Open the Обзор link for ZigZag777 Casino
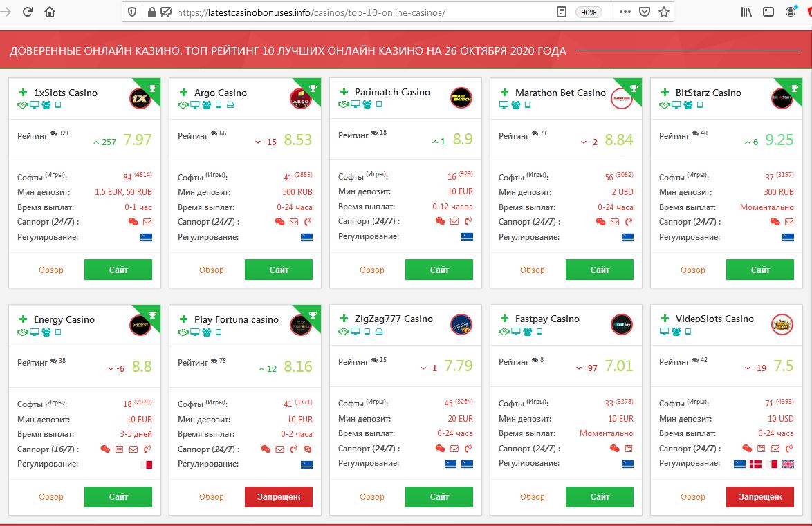Viewport: 812px width, 526px height. point(372,496)
